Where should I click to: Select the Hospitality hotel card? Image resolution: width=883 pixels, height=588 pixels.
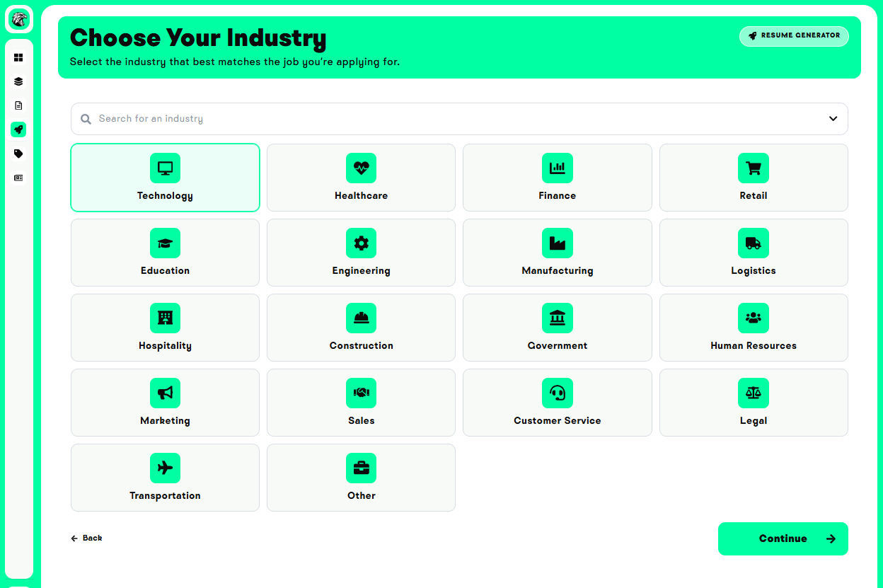[165, 328]
